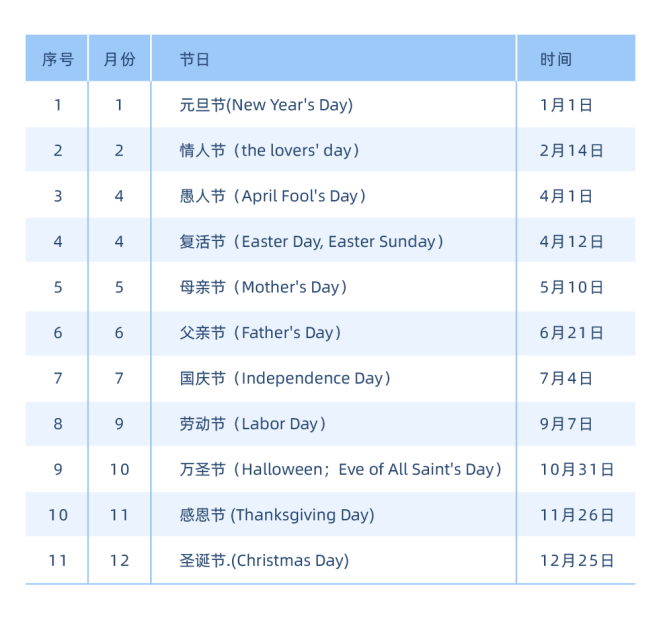The height and width of the screenshot is (621, 661).
Task: Click the 愚人节 (April Fool's Day) cell
Action: pos(273,196)
